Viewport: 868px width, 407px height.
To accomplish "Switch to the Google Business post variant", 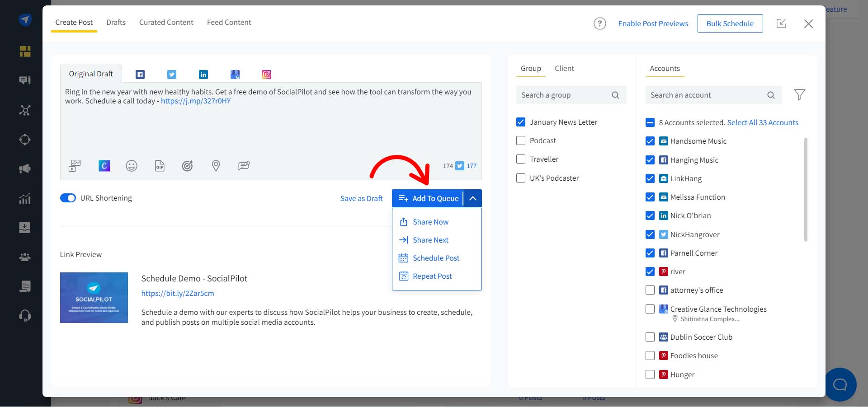I will (x=235, y=75).
